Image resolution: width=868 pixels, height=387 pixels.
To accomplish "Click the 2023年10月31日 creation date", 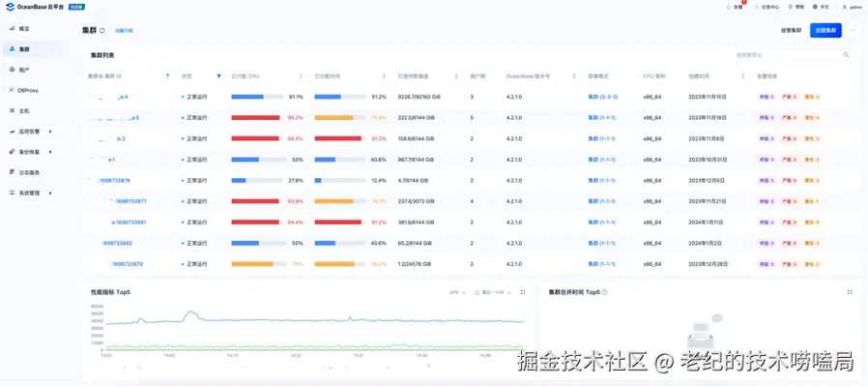I will pyautogui.click(x=708, y=160).
